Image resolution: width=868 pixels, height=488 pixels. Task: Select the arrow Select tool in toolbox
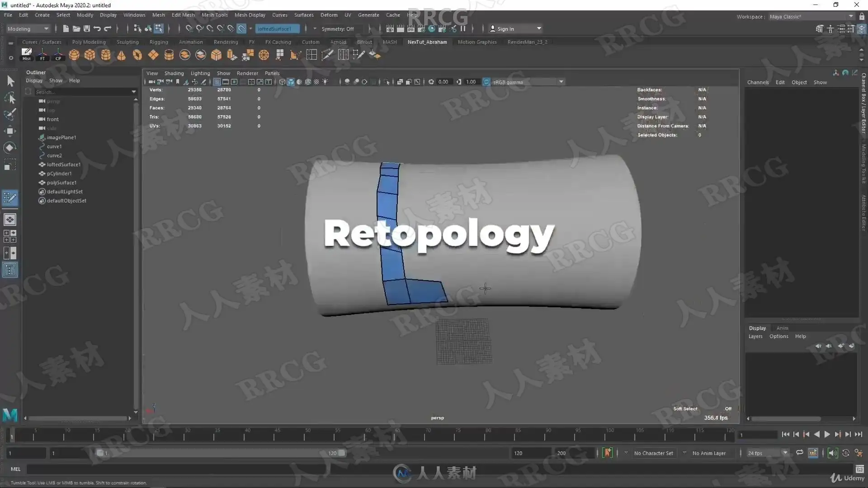(10, 81)
